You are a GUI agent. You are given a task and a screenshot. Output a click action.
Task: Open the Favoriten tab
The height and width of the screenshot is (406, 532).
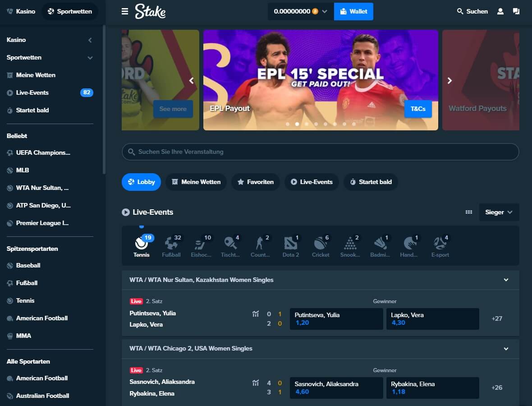point(256,182)
